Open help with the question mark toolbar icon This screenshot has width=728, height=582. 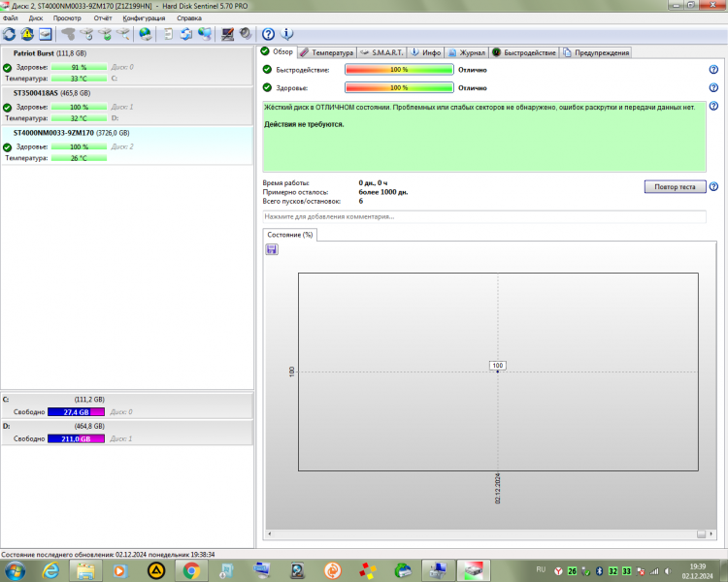(268, 34)
